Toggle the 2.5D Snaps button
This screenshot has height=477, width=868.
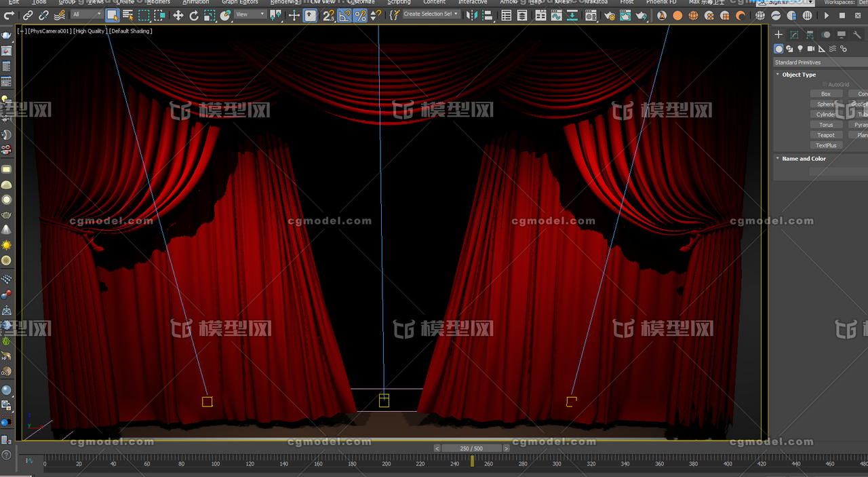[328, 15]
